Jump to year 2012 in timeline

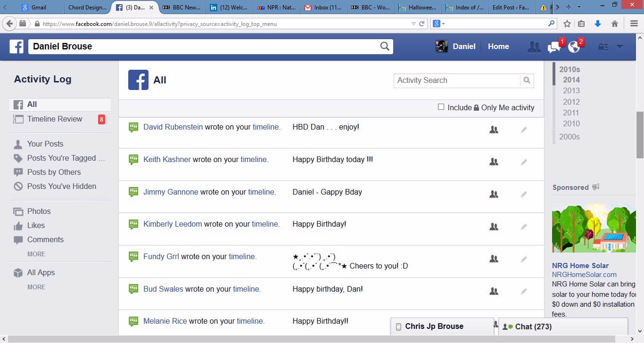pyautogui.click(x=571, y=102)
